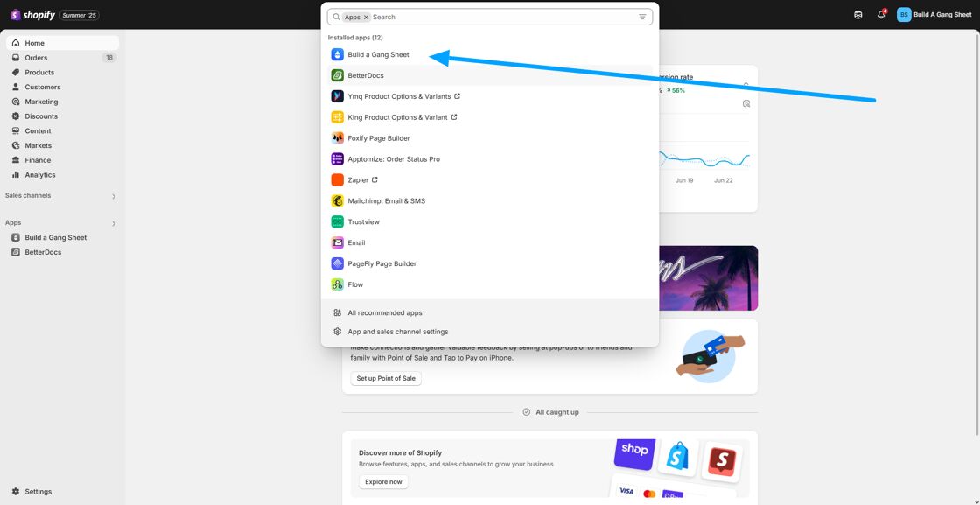Open PageFly Page Builder app

point(490,263)
